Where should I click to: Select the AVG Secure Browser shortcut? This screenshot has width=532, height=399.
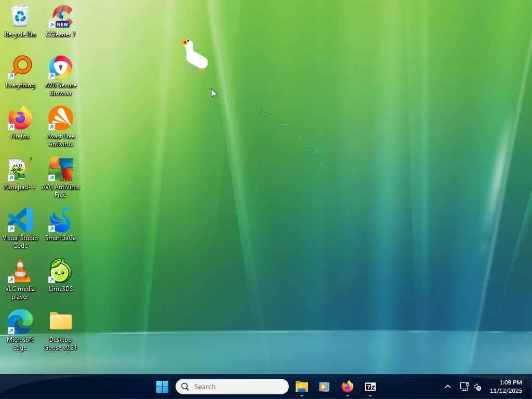click(x=61, y=76)
